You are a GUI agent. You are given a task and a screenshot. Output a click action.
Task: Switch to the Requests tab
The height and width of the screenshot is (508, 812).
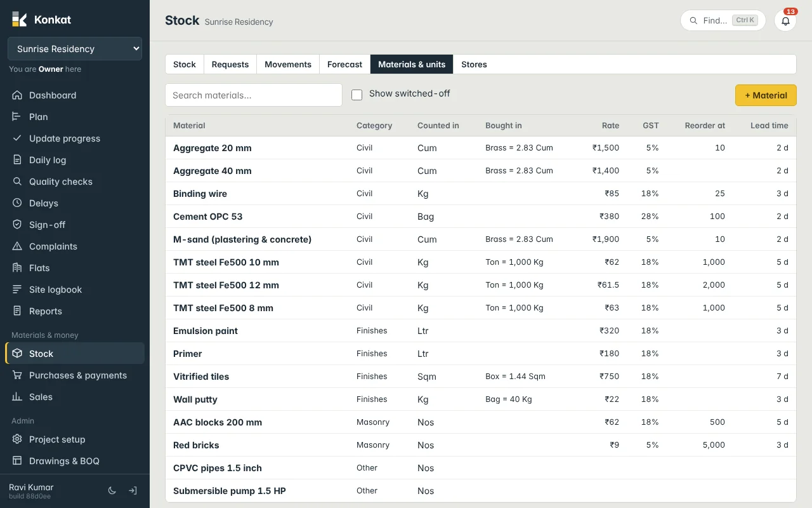pos(230,64)
